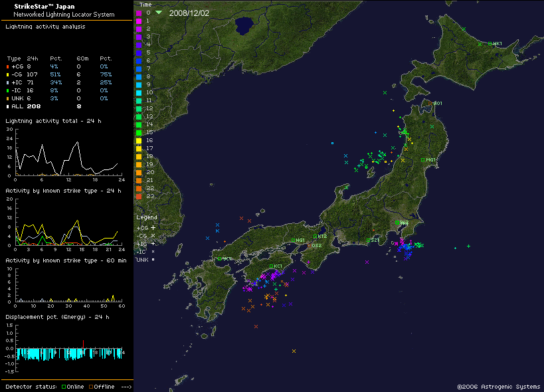
Task: Click the hour 23 red-orange time swatch
Action: (139, 196)
